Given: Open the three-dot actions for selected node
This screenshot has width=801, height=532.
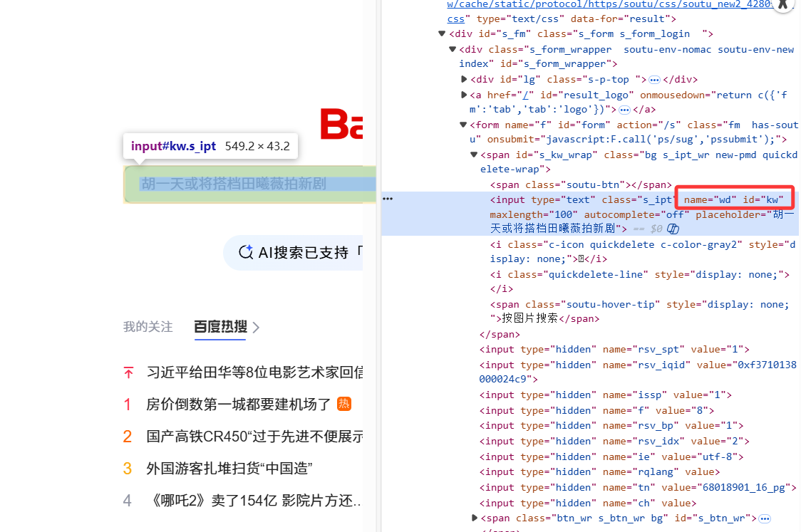Looking at the screenshot, I should 388,199.
